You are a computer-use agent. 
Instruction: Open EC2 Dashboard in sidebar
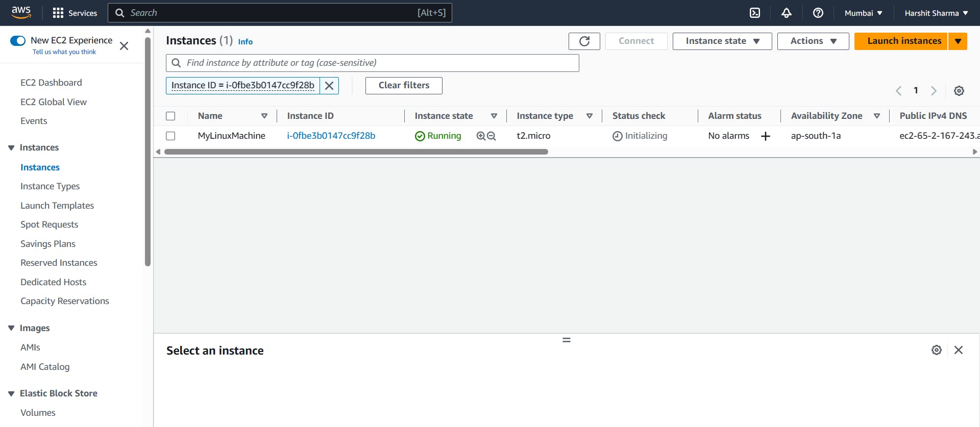pos(51,83)
